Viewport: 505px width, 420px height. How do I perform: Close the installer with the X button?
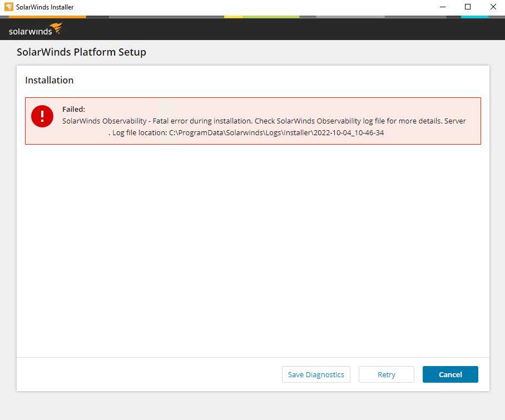(x=493, y=7)
